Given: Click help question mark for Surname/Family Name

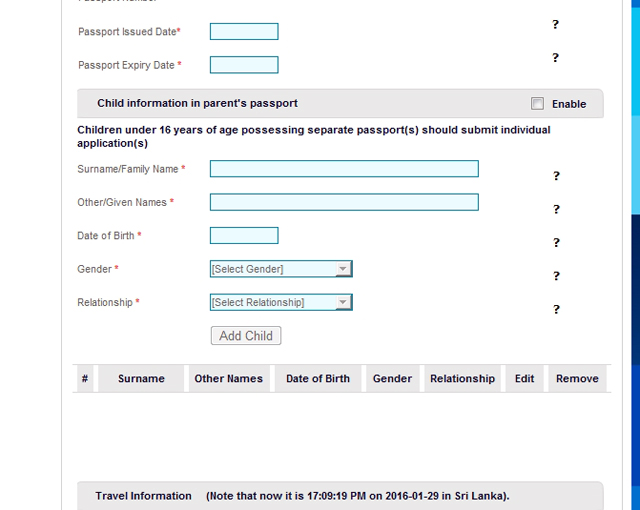Looking at the screenshot, I should click(x=556, y=176).
